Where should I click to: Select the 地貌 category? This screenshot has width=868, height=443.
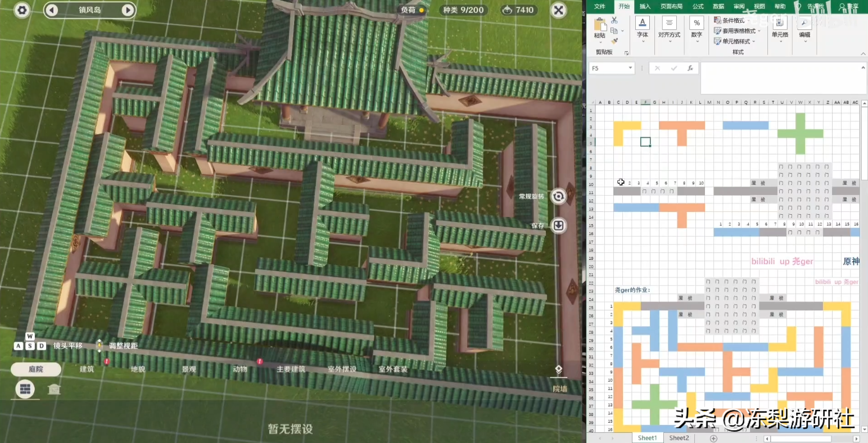coord(138,369)
